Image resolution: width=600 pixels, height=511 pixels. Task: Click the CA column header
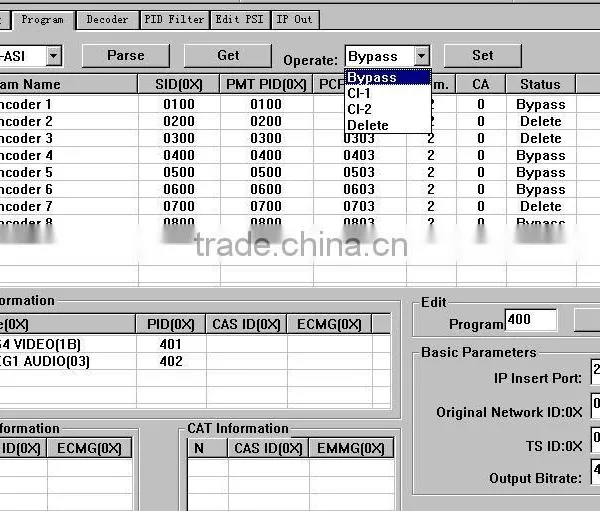pyautogui.click(x=481, y=84)
